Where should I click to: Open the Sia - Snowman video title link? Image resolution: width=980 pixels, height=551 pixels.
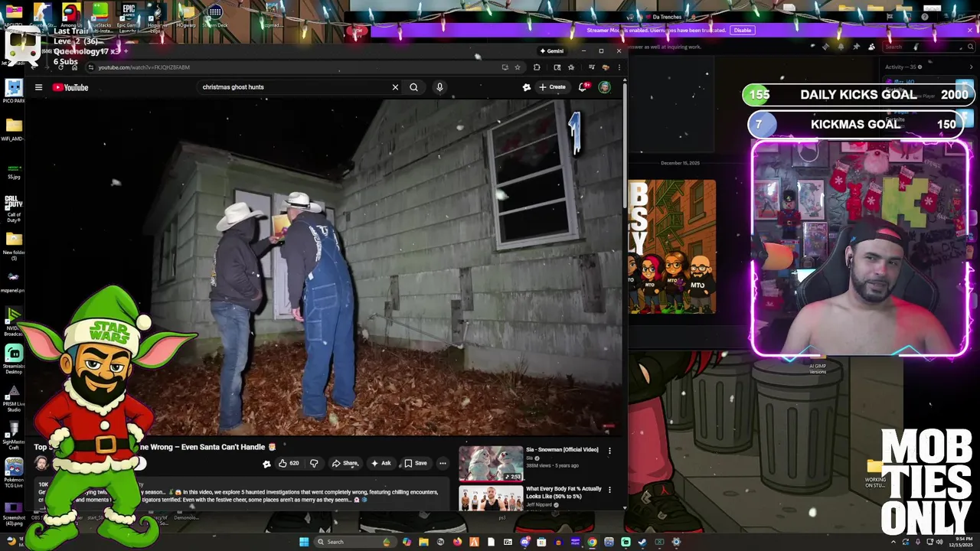[x=562, y=450]
